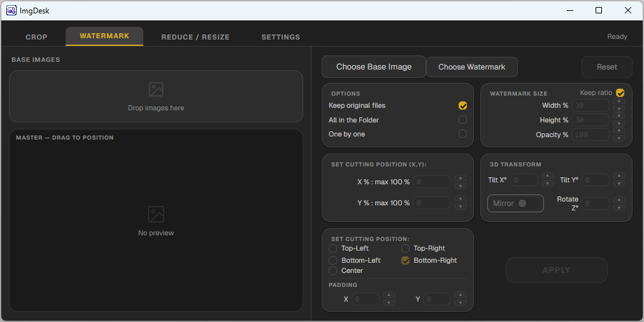Screen dimensions: 644x322
Task: Decrease Tilt Y° with down arrow
Action: (x=619, y=184)
